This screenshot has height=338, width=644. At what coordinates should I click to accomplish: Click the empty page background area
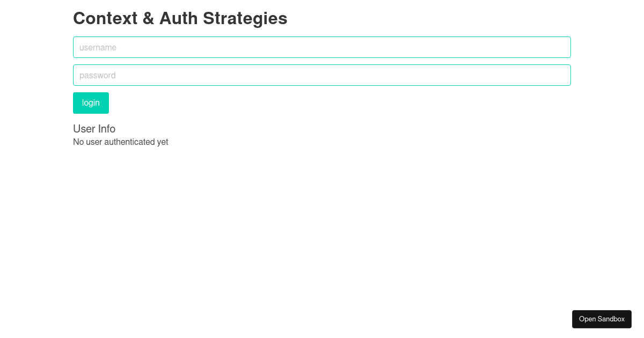tap(322, 225)
